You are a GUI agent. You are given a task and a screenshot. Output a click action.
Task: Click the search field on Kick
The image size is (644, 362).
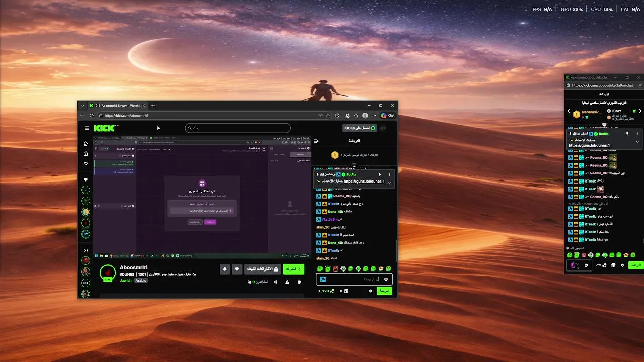[x=237, y=128]
